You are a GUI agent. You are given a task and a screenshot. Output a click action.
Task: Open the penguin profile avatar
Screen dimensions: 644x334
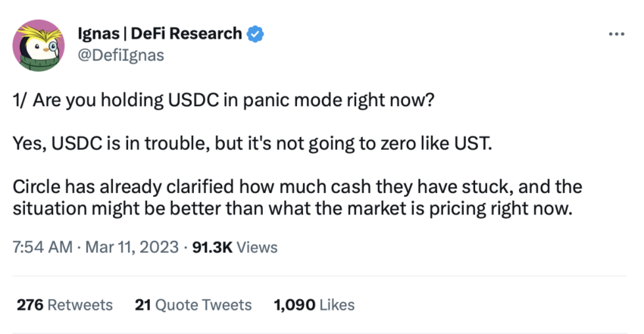click(38, 45)
